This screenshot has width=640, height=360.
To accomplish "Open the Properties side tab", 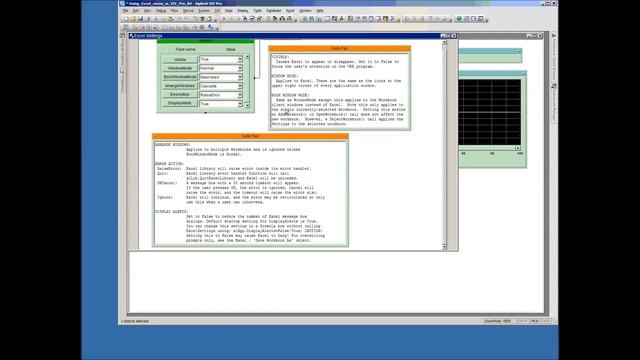I will point(122,80).
